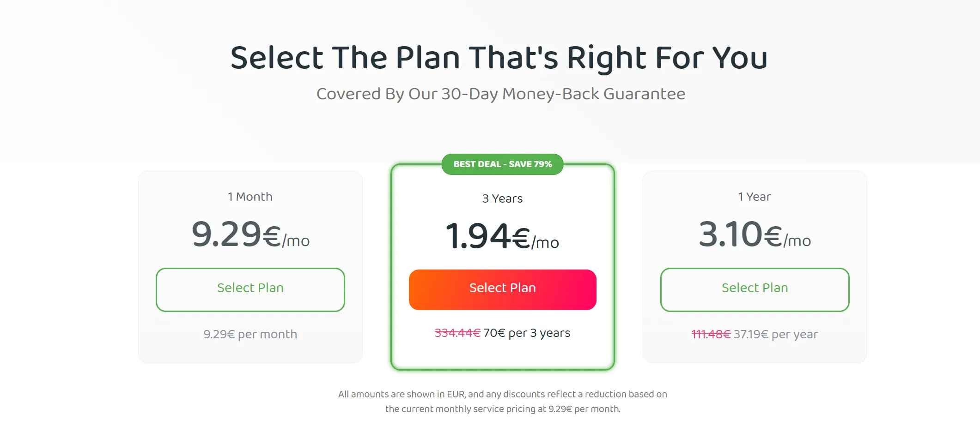Click the 9.29€ per month text
The image size is (980, 444).
click(x=250, y=334)
